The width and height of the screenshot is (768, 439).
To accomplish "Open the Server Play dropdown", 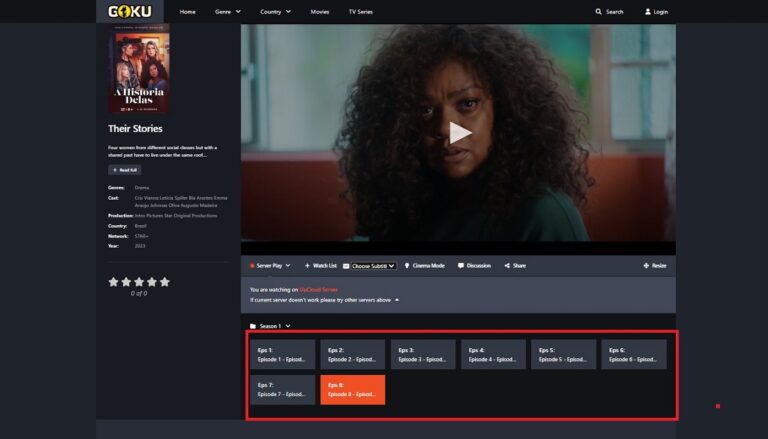I will 270,266.
